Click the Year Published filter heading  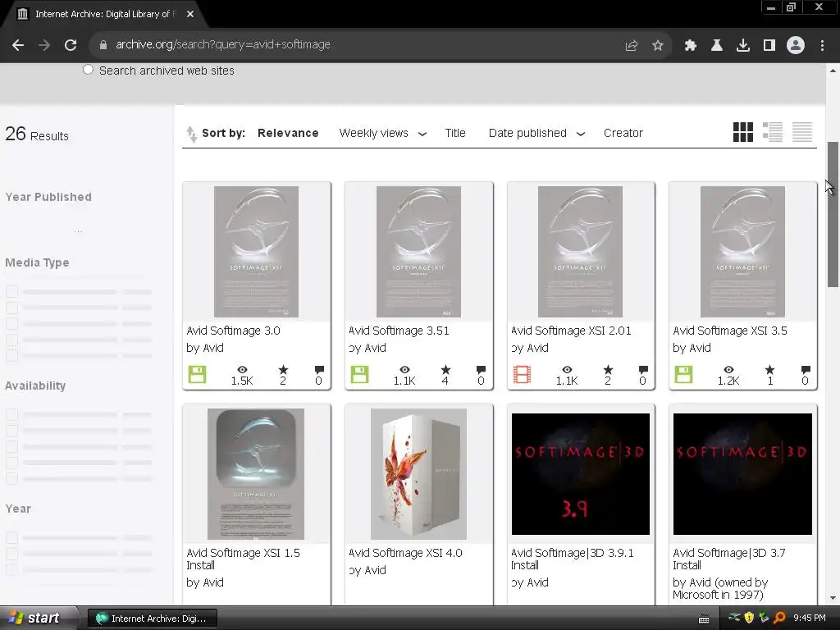click(48, 197)
